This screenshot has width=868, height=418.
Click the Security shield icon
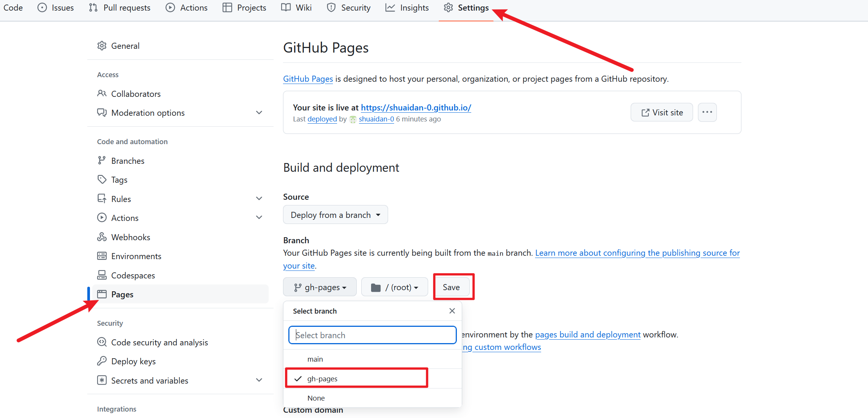(331, 8)
